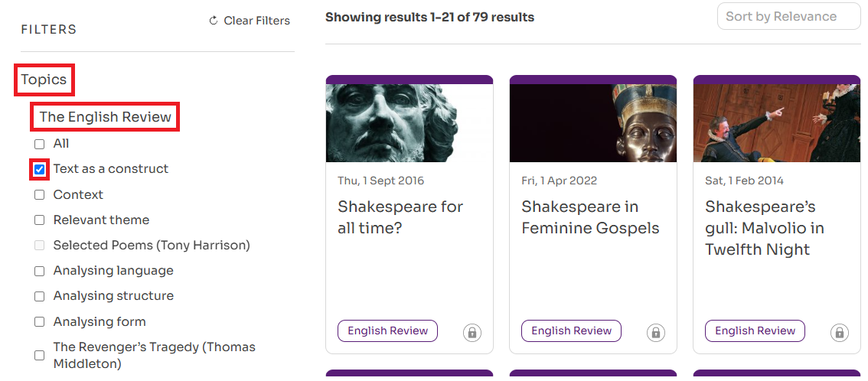This screenshot has height=381, width=868.
Task: Select the Analysing language checkbox
Action: coord(40,272)
